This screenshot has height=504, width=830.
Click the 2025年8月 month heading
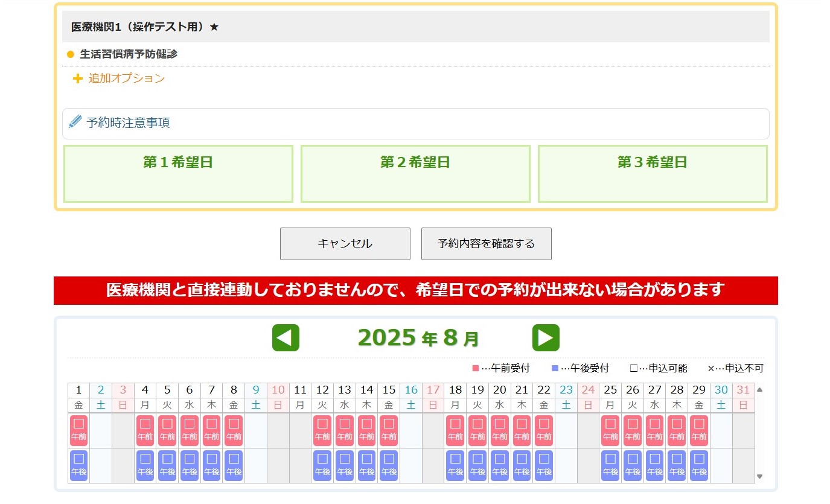click(x=418, y=338)
